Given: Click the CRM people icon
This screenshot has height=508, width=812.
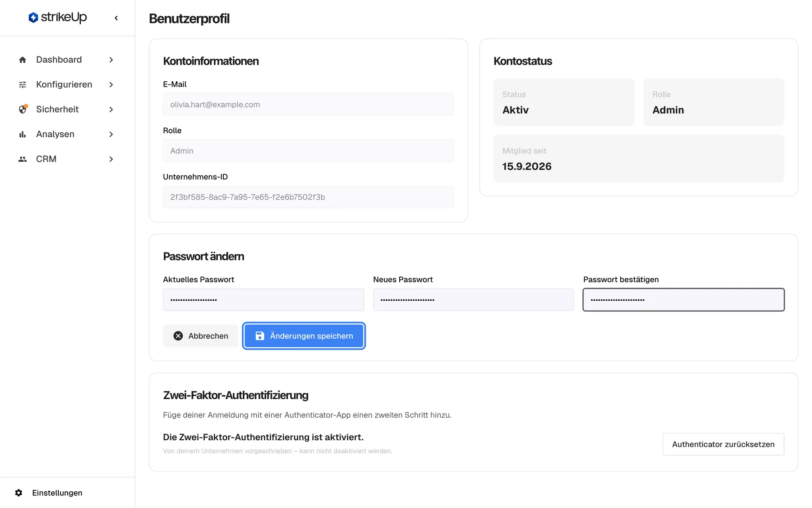Looking at the screenshot, I should [23, 159].
